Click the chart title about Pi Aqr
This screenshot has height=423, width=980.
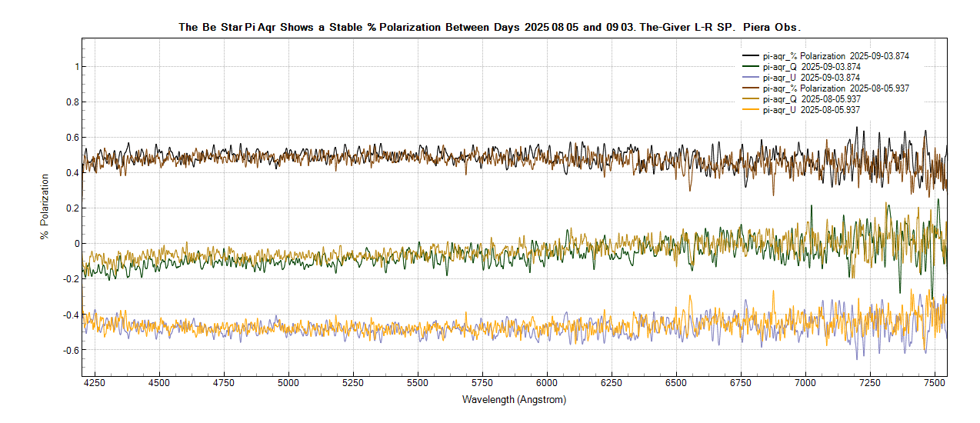pyautogui.click(x=489, y=27)
